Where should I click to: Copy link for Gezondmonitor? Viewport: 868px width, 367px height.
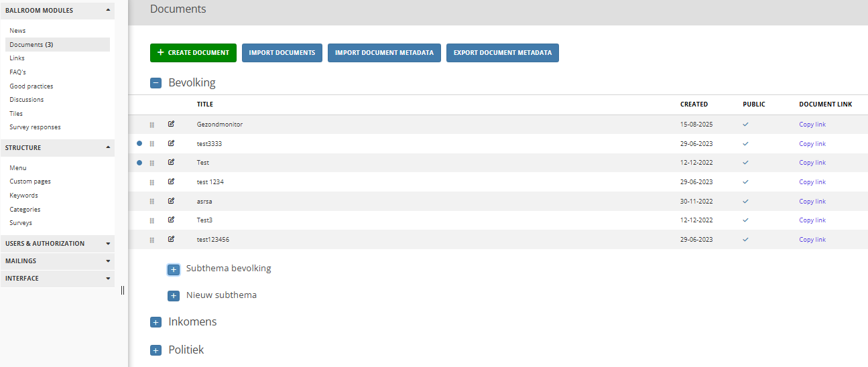click(x=812, y=125)
